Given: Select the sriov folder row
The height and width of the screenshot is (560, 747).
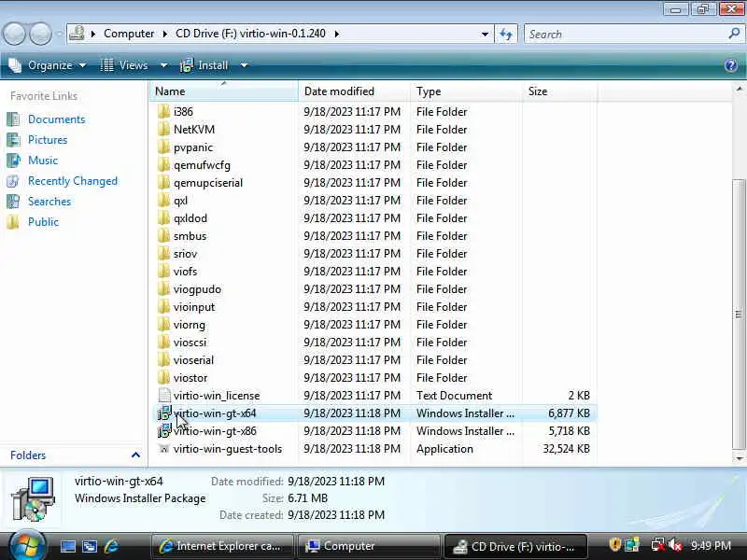Looking at the screenshot, I should 374,253.
